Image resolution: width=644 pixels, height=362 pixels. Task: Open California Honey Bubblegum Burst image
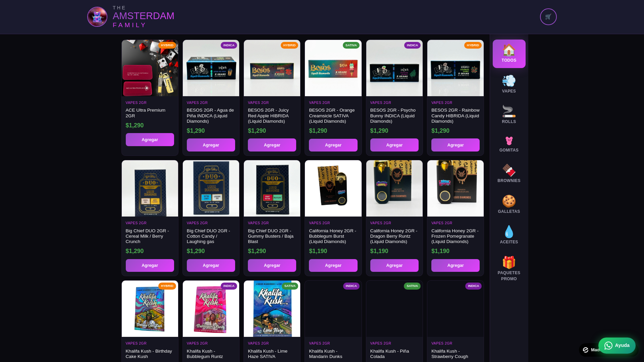point(333,188)
